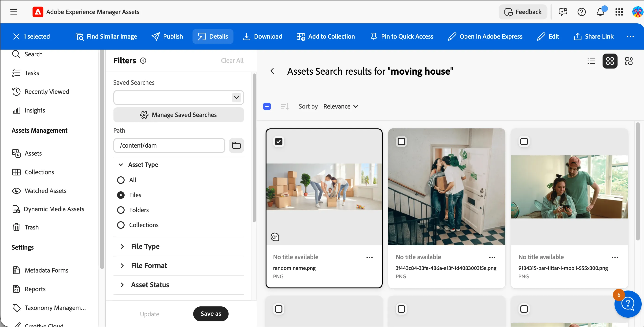Click the help question mark icon
644x327 pixels.
click(581, 12)
